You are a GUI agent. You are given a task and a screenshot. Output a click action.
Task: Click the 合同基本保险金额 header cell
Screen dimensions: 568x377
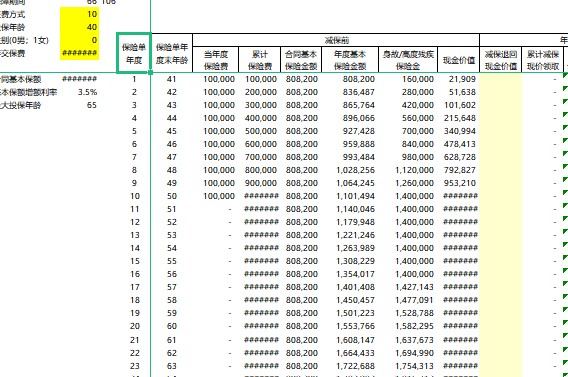coord(301,60)
